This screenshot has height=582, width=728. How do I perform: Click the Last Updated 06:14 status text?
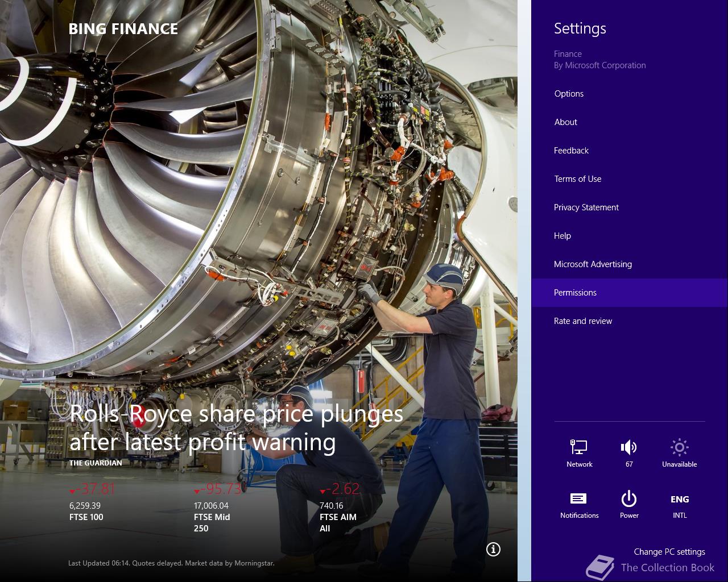(171, 563)
